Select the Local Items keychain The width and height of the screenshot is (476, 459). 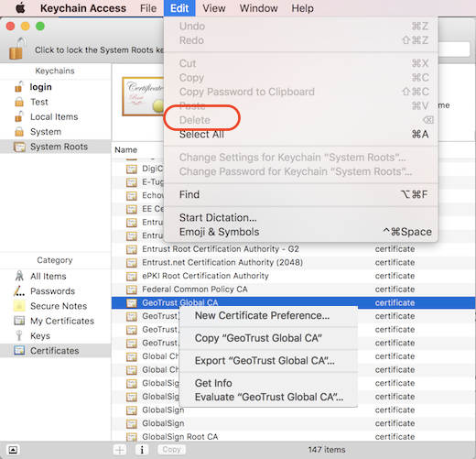(x=54, y=117)
